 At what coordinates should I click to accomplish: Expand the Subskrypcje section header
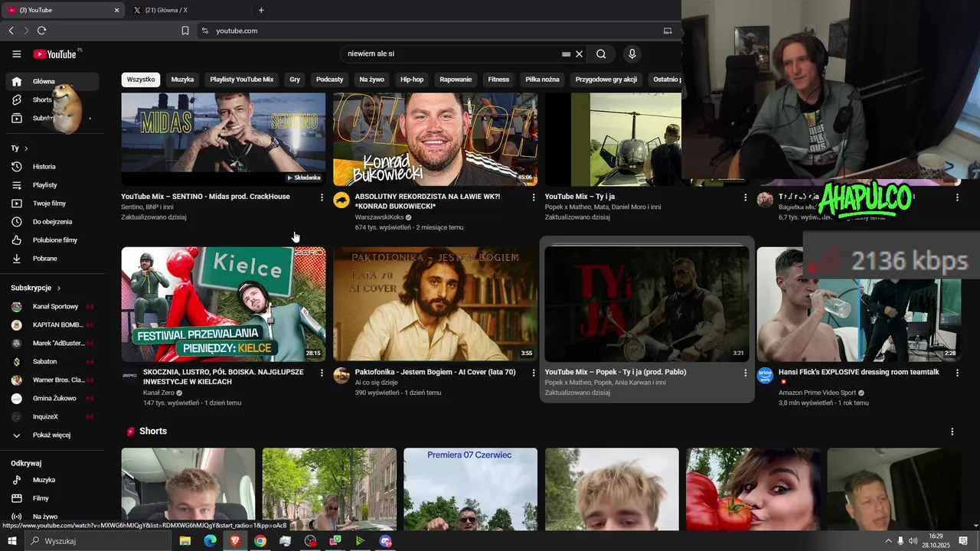[x=34, y=288]
